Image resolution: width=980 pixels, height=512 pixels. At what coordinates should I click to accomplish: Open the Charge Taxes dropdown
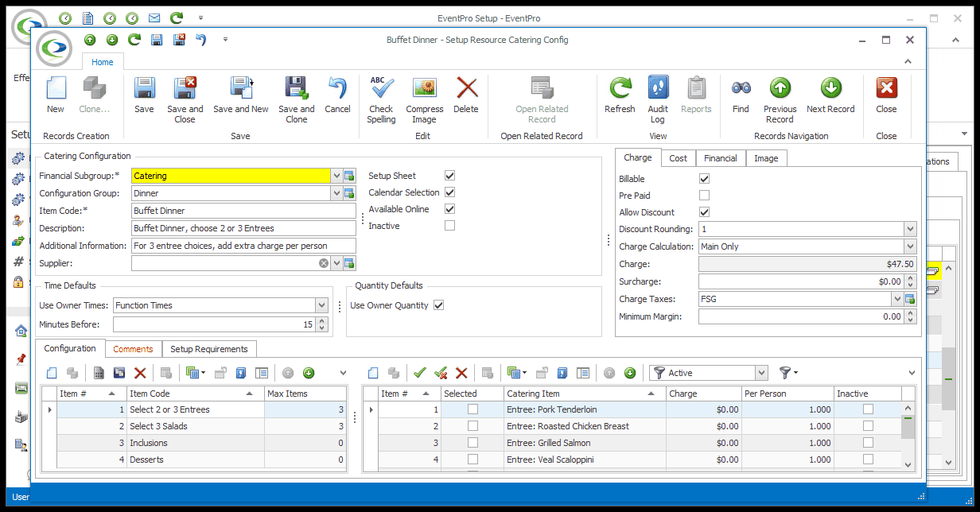point(897,299)
